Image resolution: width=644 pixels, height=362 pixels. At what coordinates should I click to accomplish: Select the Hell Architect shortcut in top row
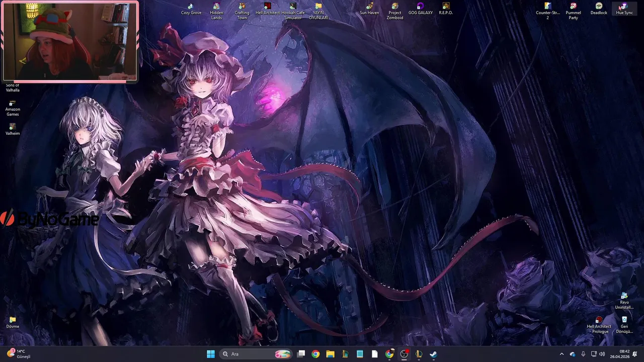pos(268,9)
